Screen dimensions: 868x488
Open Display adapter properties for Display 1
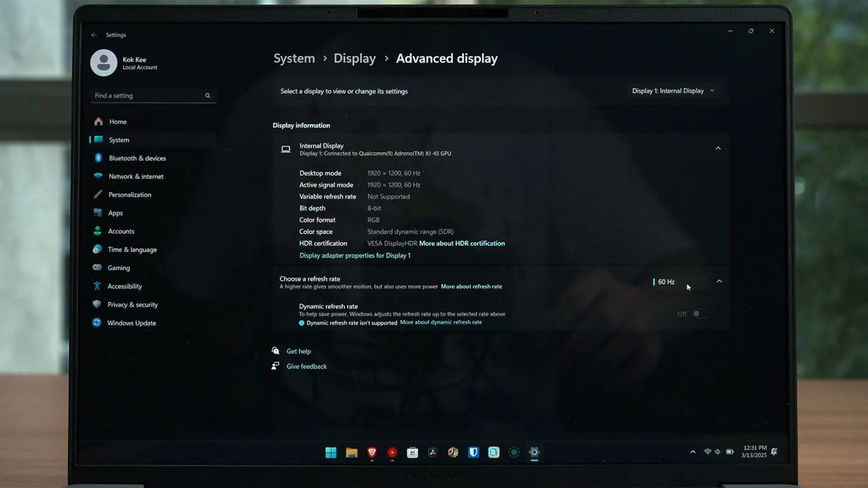355,256
